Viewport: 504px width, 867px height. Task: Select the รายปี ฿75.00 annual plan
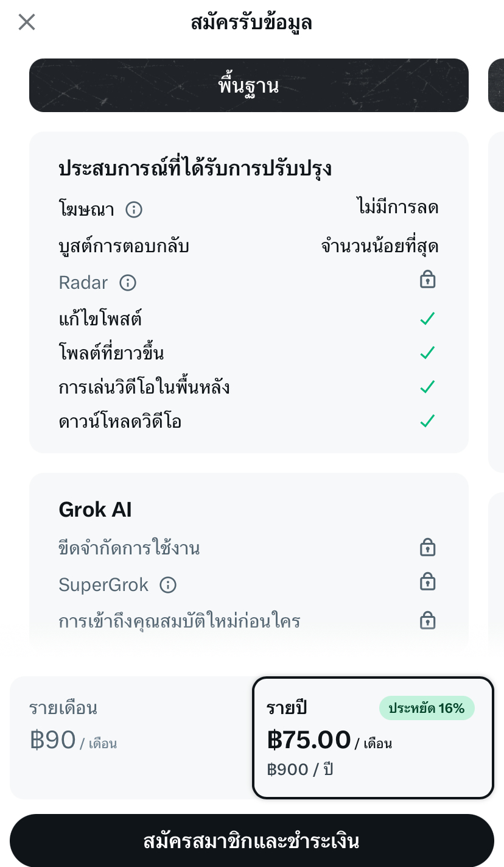373,737
